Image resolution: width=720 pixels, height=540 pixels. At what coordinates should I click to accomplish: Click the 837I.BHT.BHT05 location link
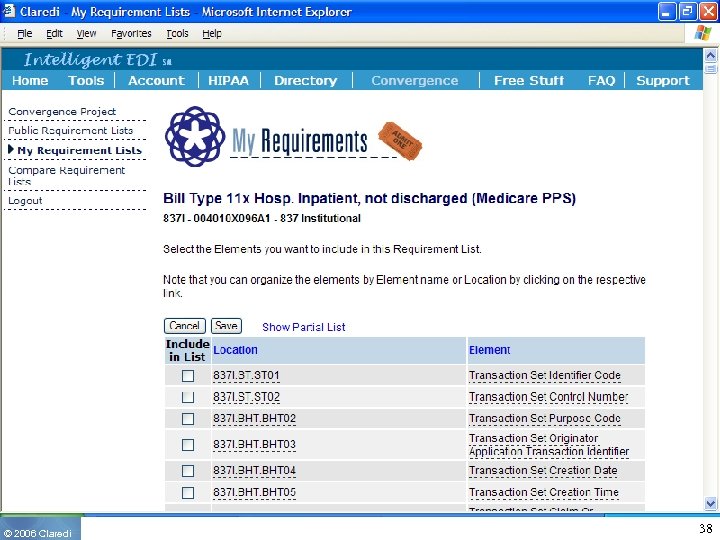click(x=254, y=492)
